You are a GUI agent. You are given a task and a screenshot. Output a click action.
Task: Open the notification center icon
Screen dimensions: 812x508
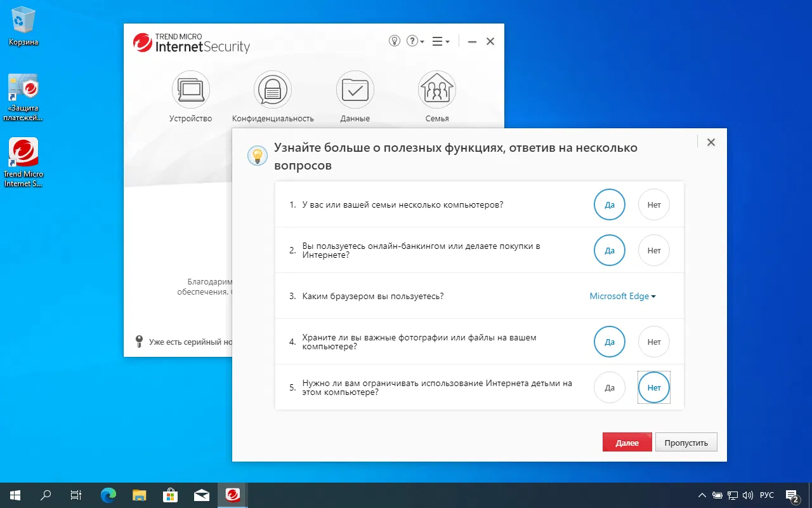(792, 495)
